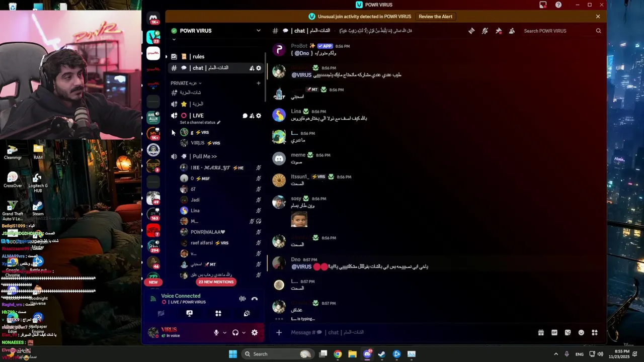Jump to 23 NEW MENTIONS
This screenshot has height=362, width=644.
(x=216, y=282)
